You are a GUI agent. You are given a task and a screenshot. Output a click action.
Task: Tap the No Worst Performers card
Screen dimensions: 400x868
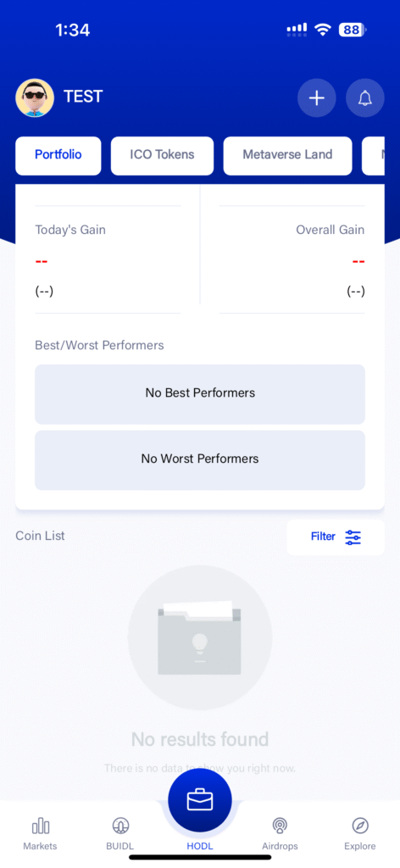[x=200, y=460]
